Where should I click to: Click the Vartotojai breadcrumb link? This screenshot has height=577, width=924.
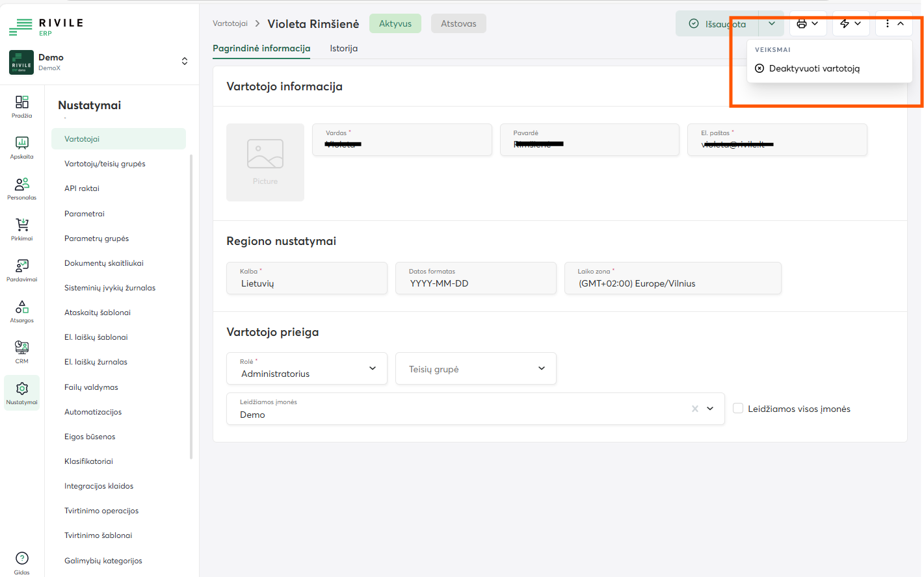[x=230, y=23]
